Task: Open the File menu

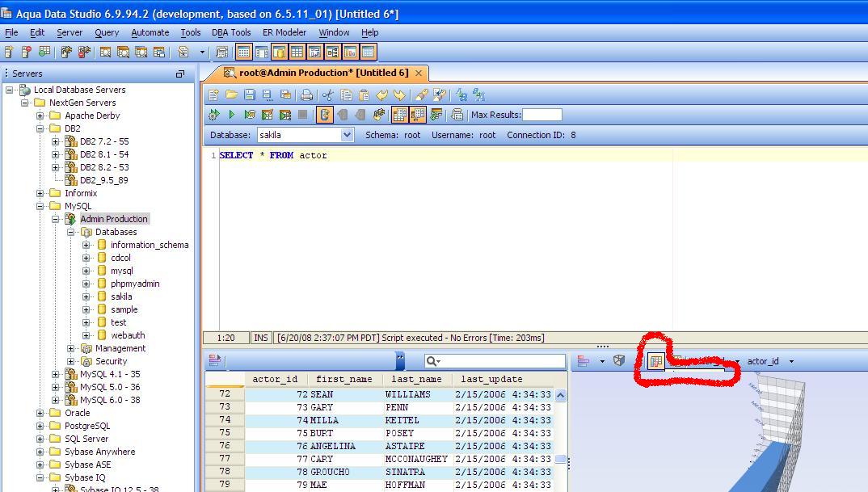Action: (11, 32)
